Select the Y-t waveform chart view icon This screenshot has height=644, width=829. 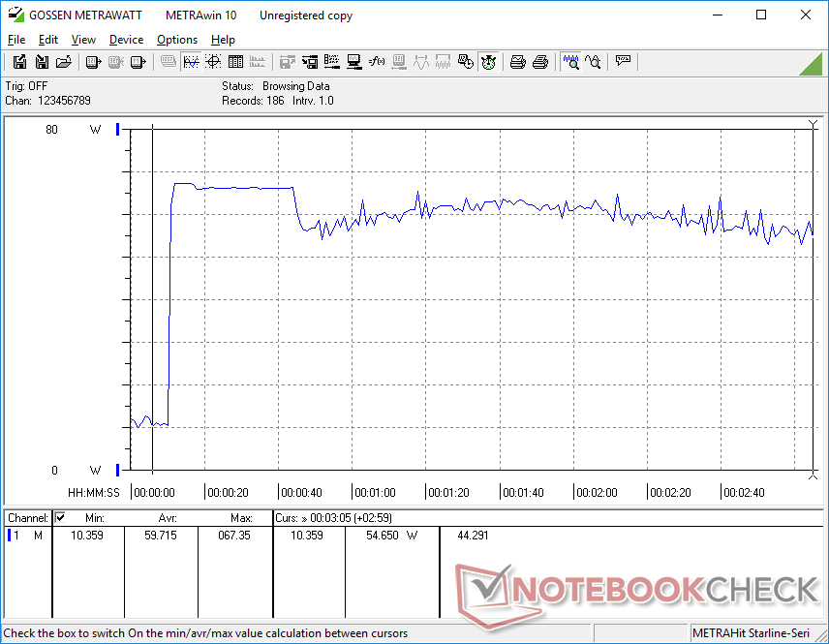[x=191, y=62]
